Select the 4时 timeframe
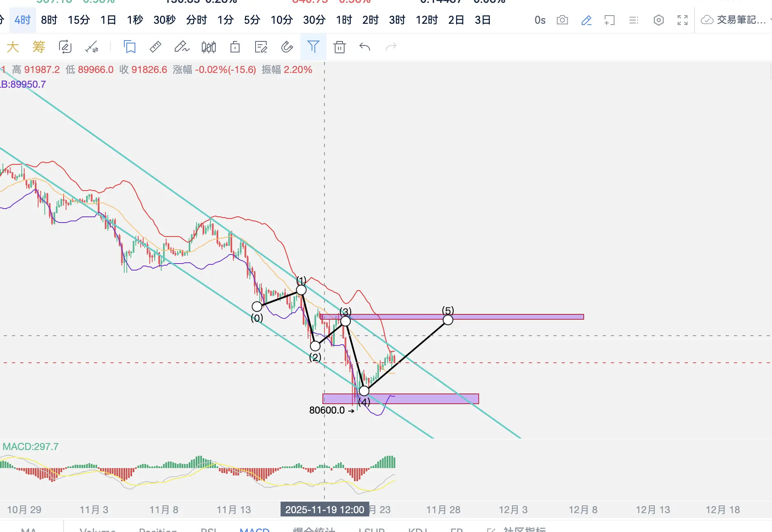This screenshot has height=532, width=772. [23, 20]
